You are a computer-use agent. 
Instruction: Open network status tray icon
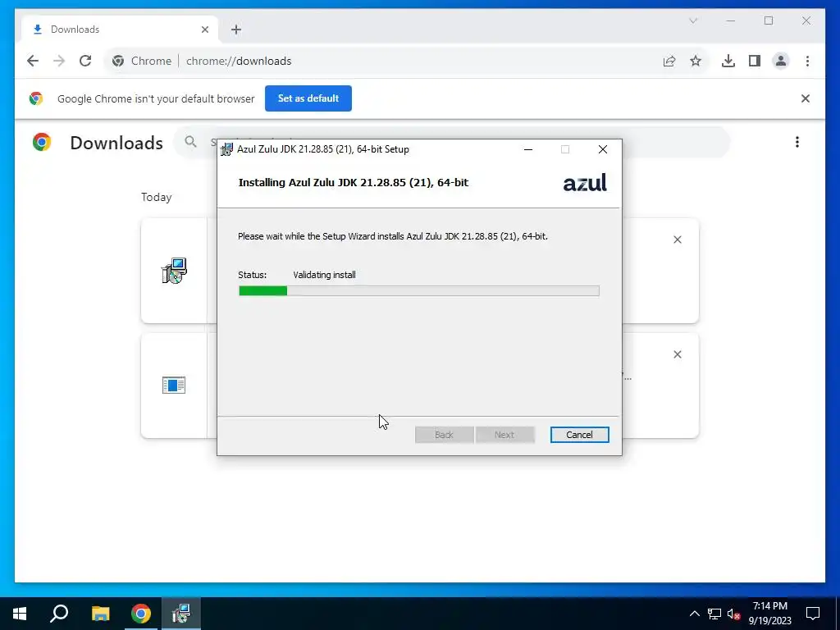tap(714, 614)
